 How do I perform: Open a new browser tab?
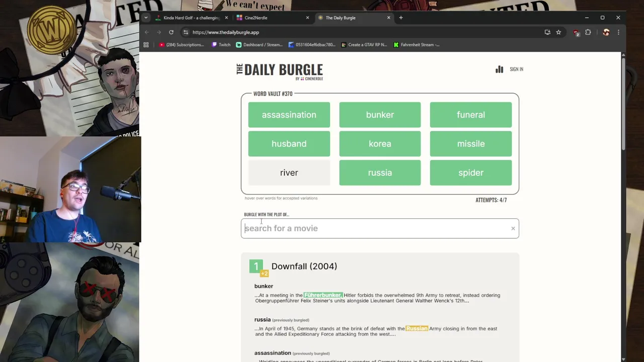coord(400,18)
